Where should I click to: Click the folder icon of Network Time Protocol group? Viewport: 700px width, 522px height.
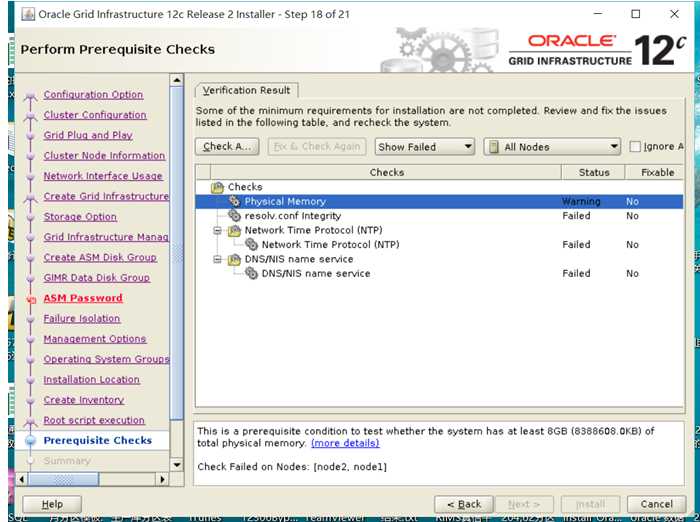point(234,230)
